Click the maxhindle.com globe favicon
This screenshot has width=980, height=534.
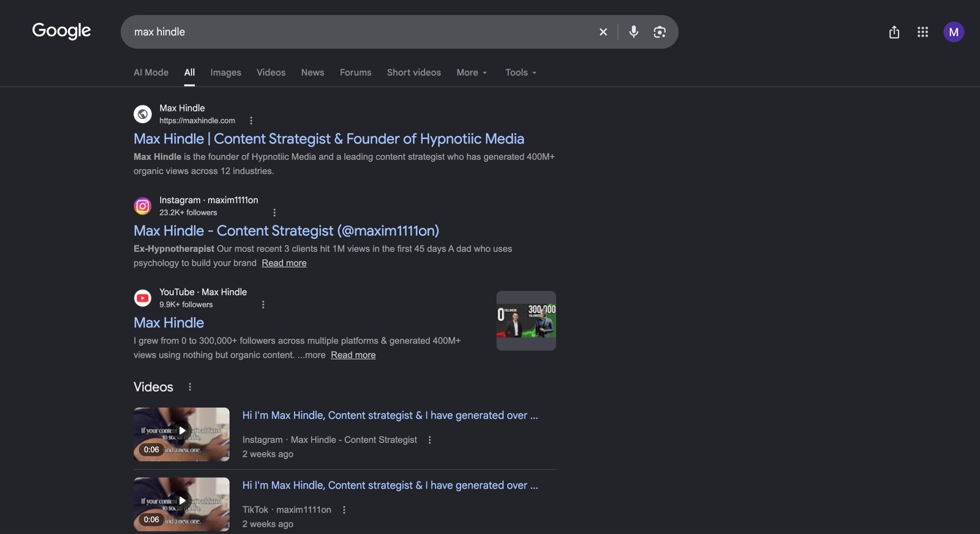pos(143,114)
